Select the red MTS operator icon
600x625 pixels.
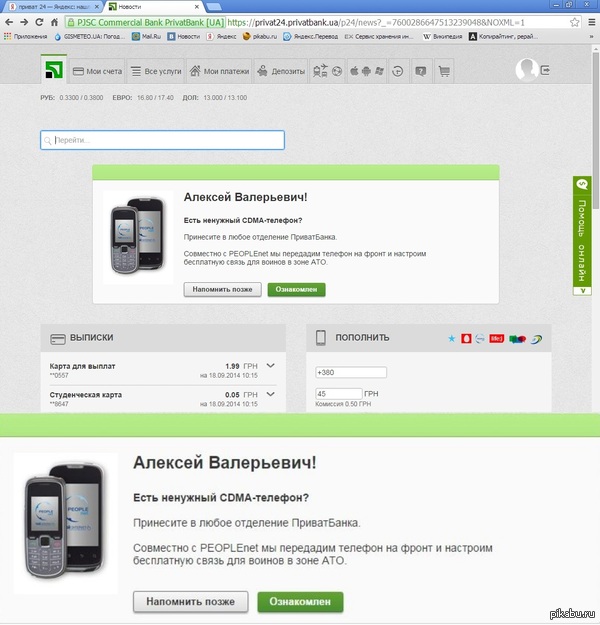[x=466, y=338]
